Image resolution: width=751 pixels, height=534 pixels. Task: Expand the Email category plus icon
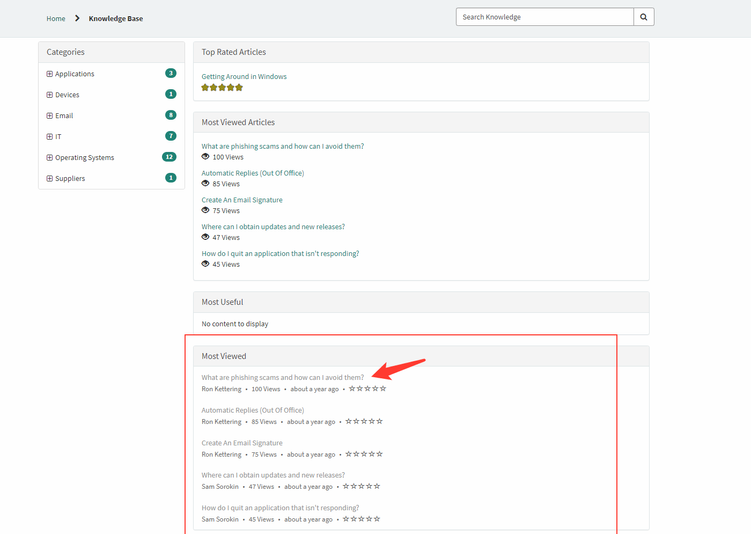pyautogui.click(x=50, y=116)
